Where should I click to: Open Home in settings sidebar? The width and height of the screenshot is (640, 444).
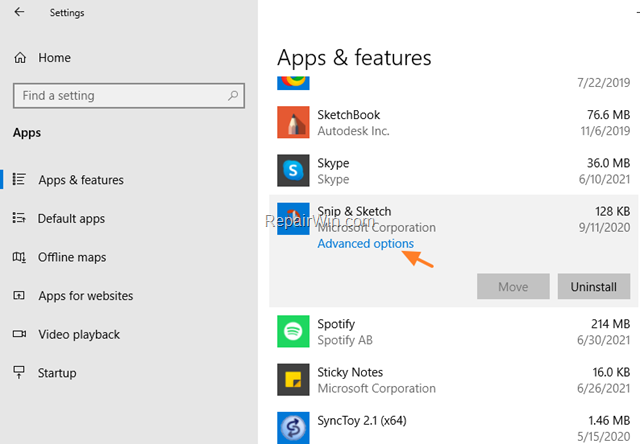click(x=54, y=58)
